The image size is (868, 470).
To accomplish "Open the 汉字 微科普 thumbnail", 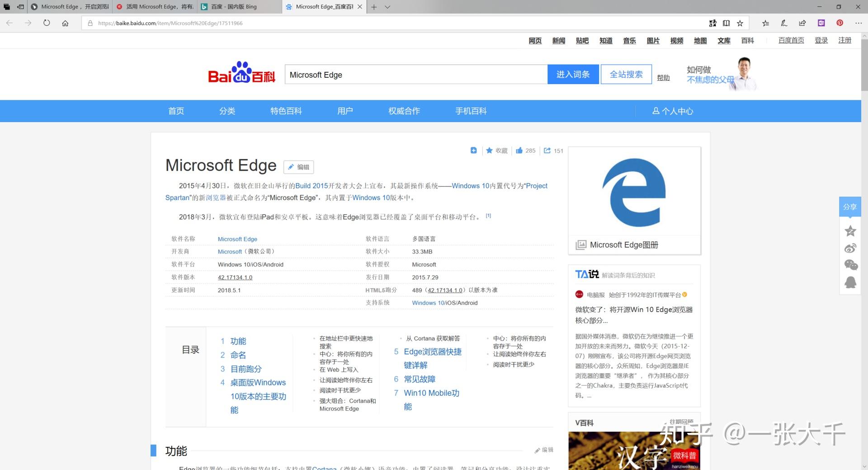I will [634, 451].
